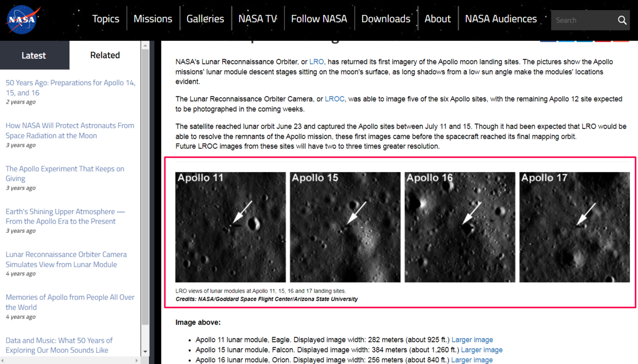Open 'The Apollo Experiment That Keeps on Giving'

65,174
